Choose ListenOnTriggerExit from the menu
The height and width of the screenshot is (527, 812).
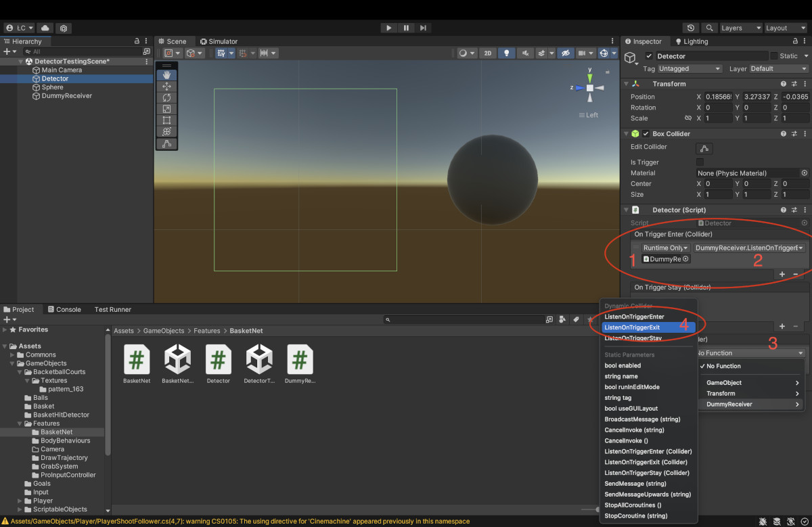632,327
